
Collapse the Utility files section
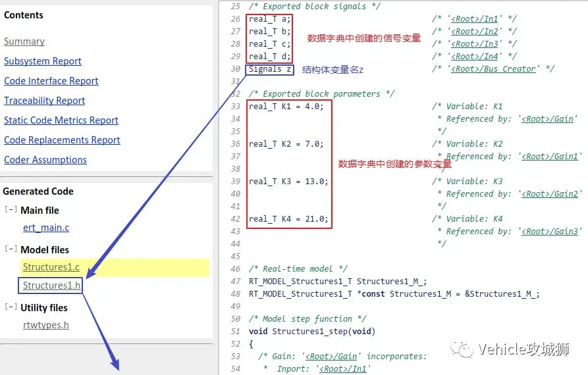11,307
